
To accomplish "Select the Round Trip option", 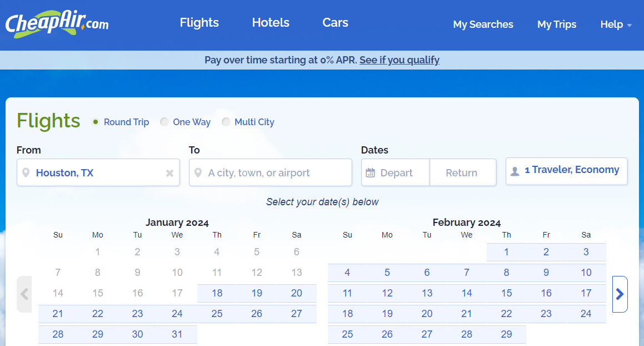I will [96, 122].
